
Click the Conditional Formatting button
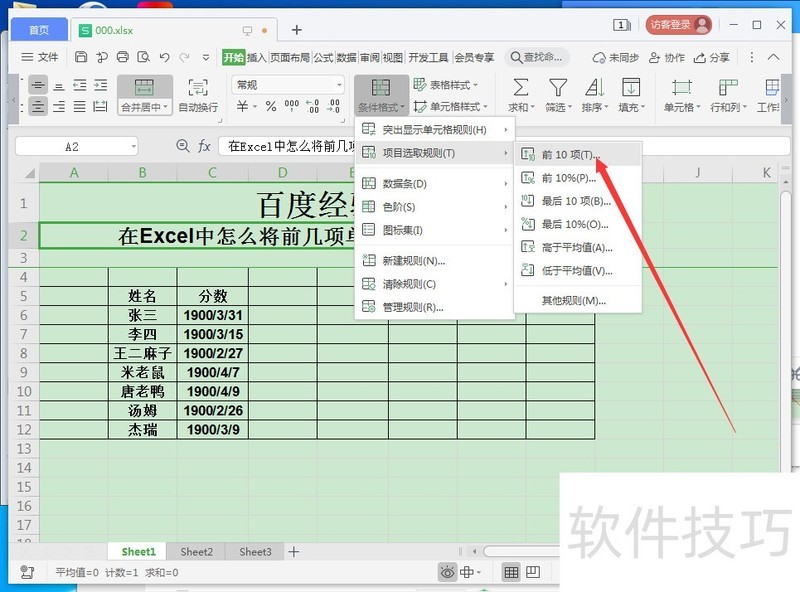pyautogui.click(x=381, y=95)
